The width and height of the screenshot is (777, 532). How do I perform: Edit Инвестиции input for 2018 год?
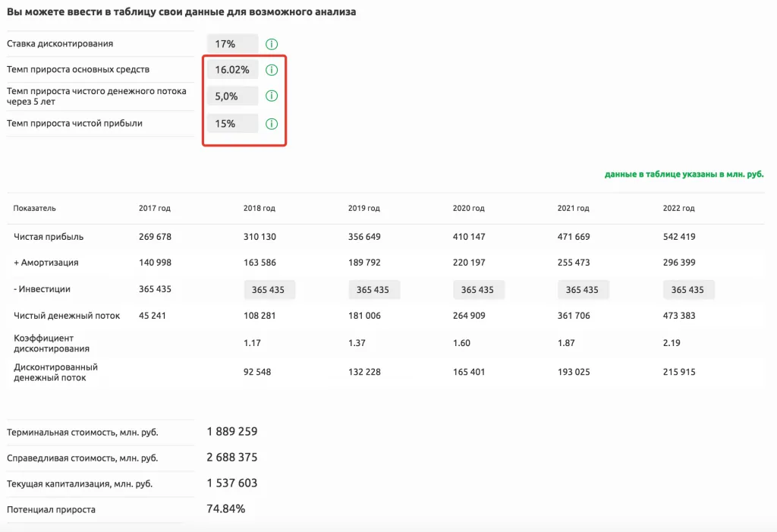pyautogui.click(x=269, y=290)
